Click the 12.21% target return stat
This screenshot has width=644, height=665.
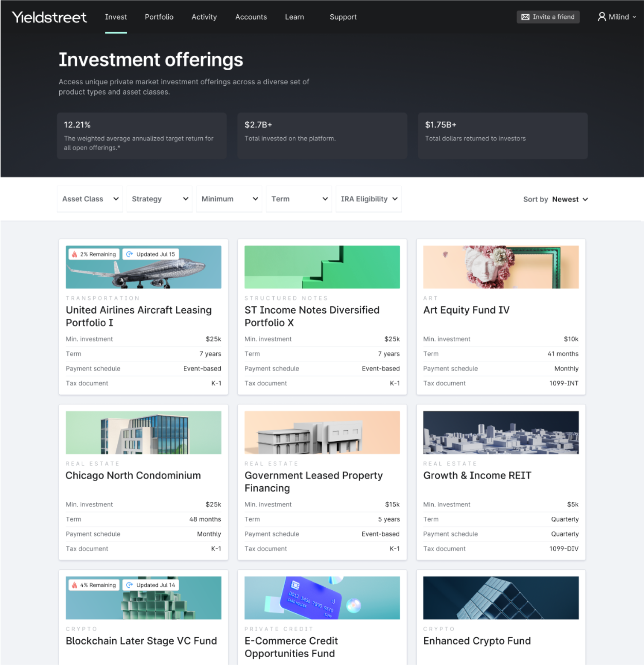click(142, 136)
